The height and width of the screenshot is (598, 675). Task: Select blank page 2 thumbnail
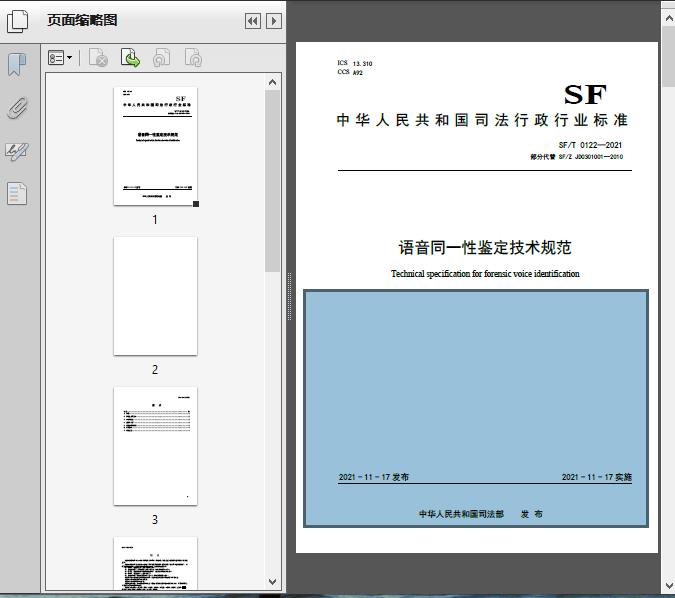pos(155,296)
